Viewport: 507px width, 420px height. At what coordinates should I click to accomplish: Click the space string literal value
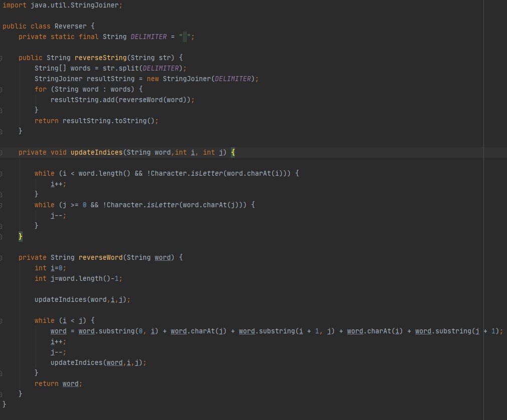(185, 37)
